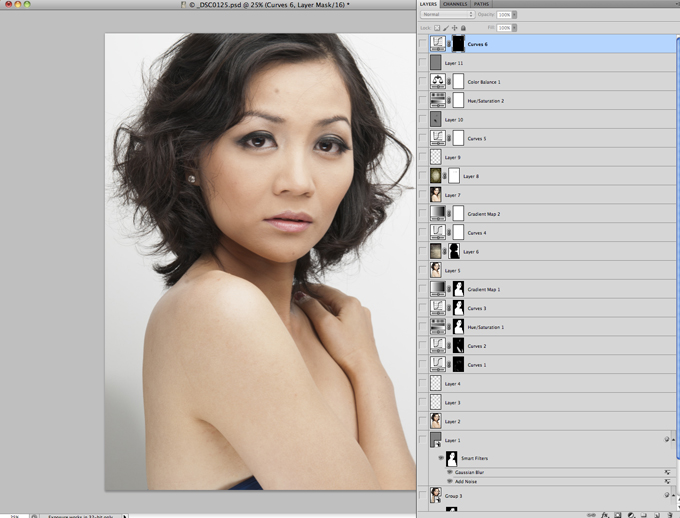Click the lock position move icon

click(455, 28)
